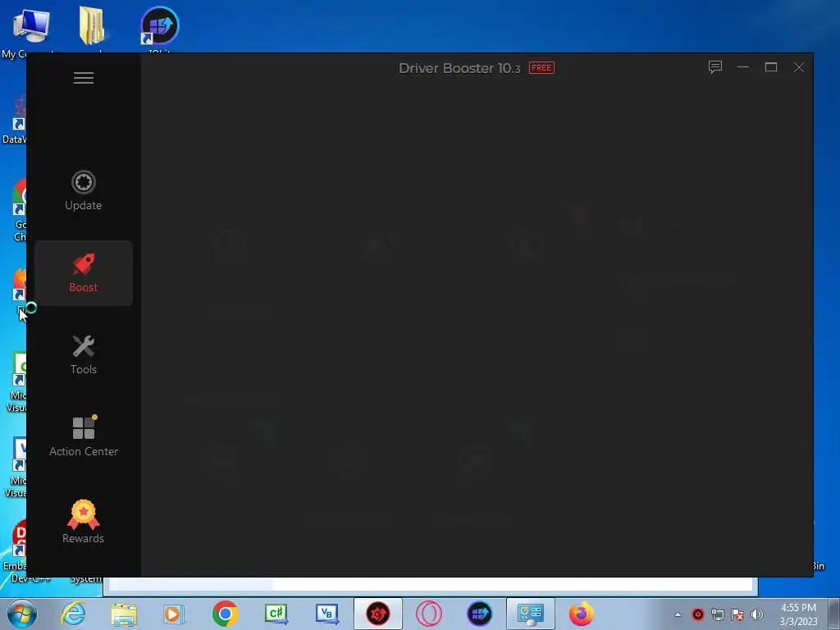Click Driver Booster tray icon
This screenshot has width=840, height=630.
pos(697,614)
